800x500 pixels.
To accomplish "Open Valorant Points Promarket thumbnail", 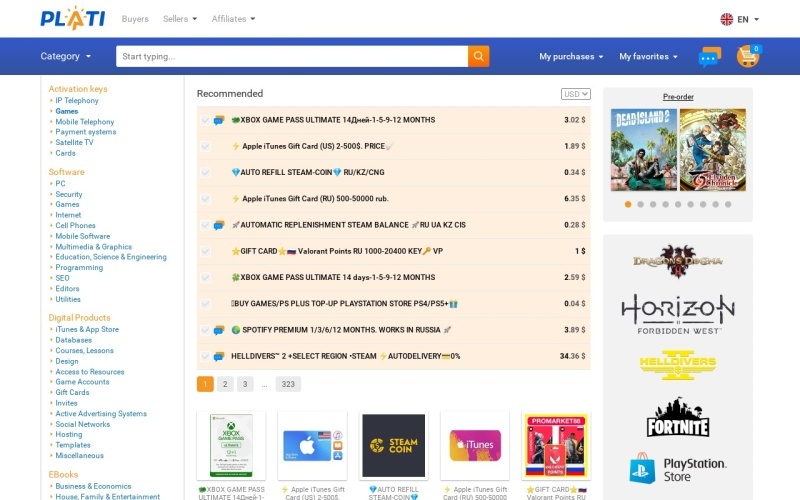I will click(x=556, y=445).
